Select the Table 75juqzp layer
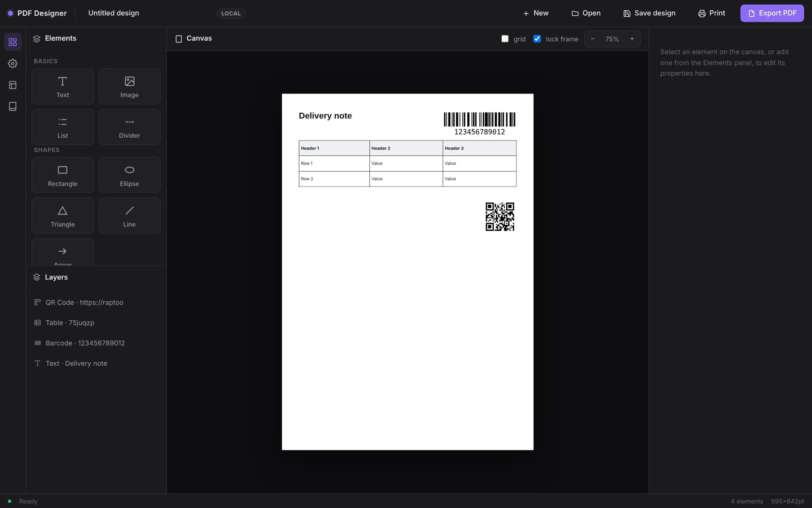Image resolution: width=812 pixels, height=508 pixels. (96, 323)
